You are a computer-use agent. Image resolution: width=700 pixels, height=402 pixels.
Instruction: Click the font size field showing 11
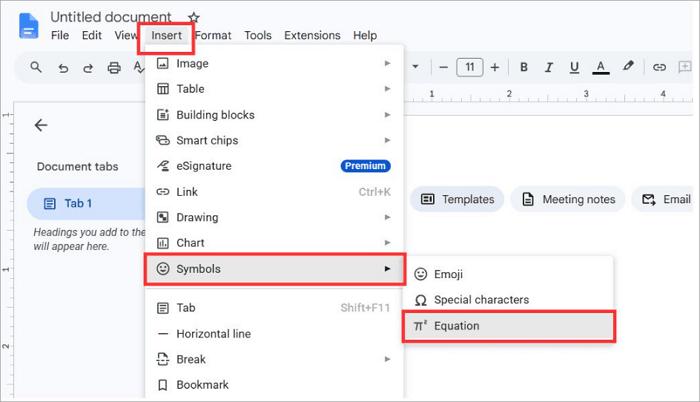[x=470, y=67]
